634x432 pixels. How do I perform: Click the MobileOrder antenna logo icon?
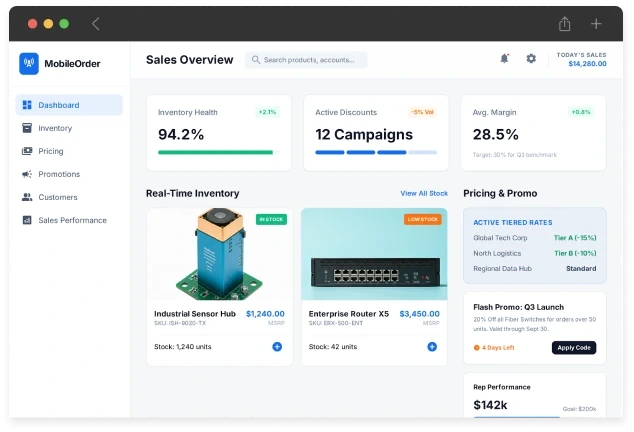pos(29,64)
